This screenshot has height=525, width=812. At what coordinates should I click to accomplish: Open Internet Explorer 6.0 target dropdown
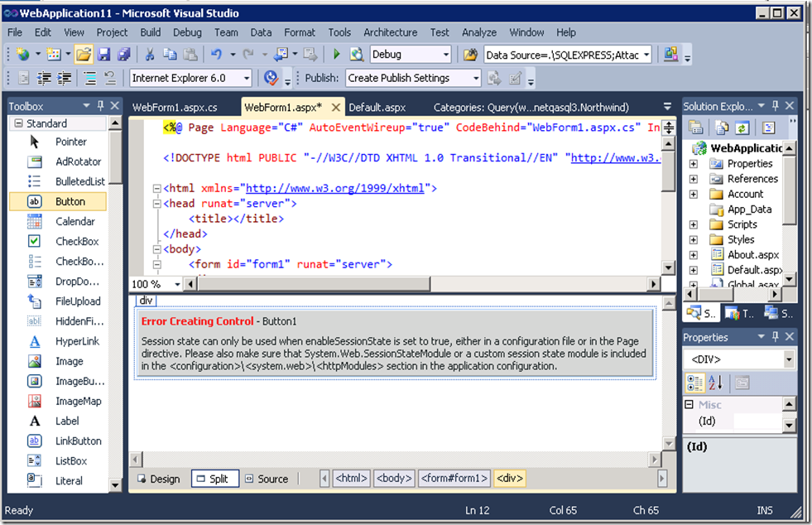coord(247,79)
